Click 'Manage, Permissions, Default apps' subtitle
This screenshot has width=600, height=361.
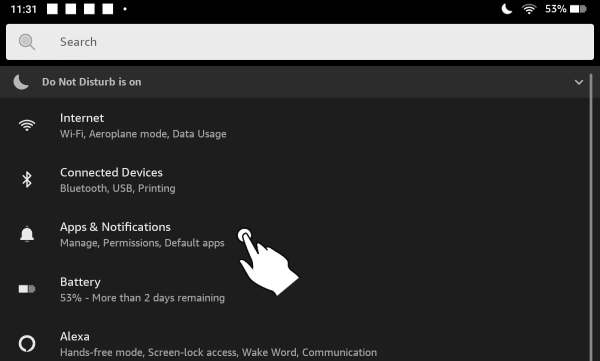(142, 243)
